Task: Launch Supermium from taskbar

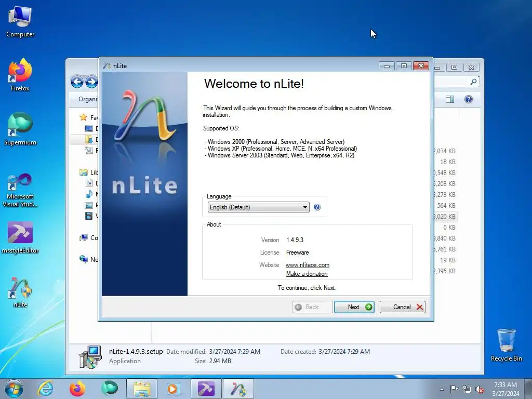Action: 109,389
